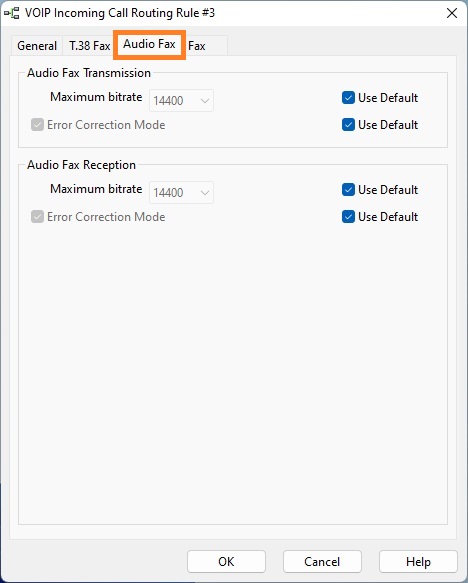Screen dimensions: 468x583
Task: Click the Reception bitrate dropdown chevron
Action: click(205, 193)
